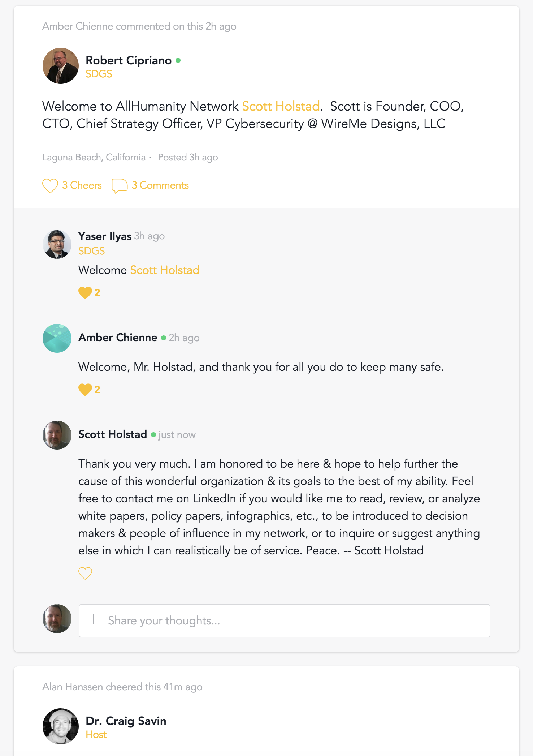The height and width of the screenshot is (756, 533).
Task: Follow Scott Holstad mention in post text
Action: 281,106
